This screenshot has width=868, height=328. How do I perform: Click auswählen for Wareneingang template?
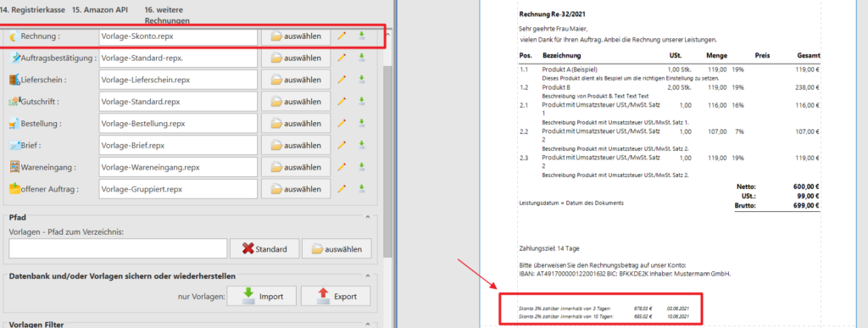click(x=296, y=167)
